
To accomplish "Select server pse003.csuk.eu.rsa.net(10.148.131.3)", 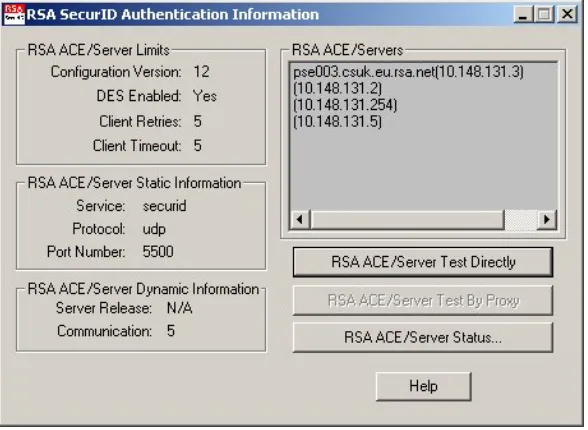I will pos(408,71).
